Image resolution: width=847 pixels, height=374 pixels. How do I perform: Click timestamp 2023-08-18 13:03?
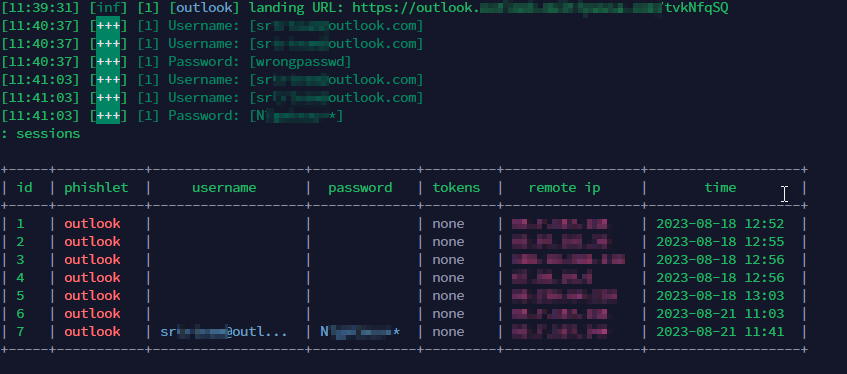click(x=720, y=296)
